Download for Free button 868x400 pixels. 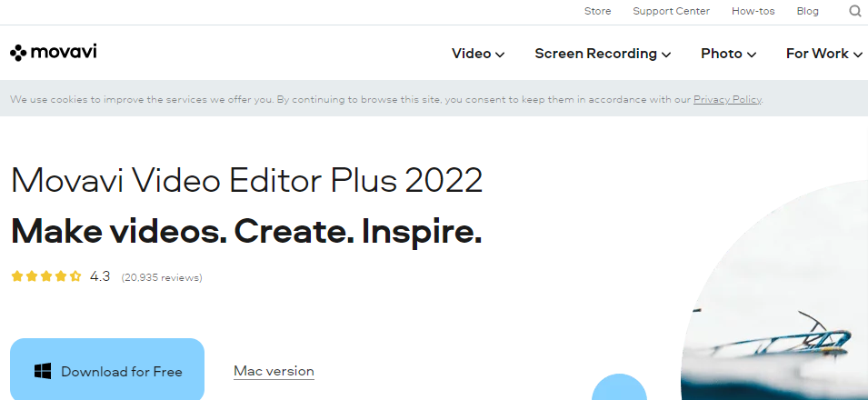[107, 369]
